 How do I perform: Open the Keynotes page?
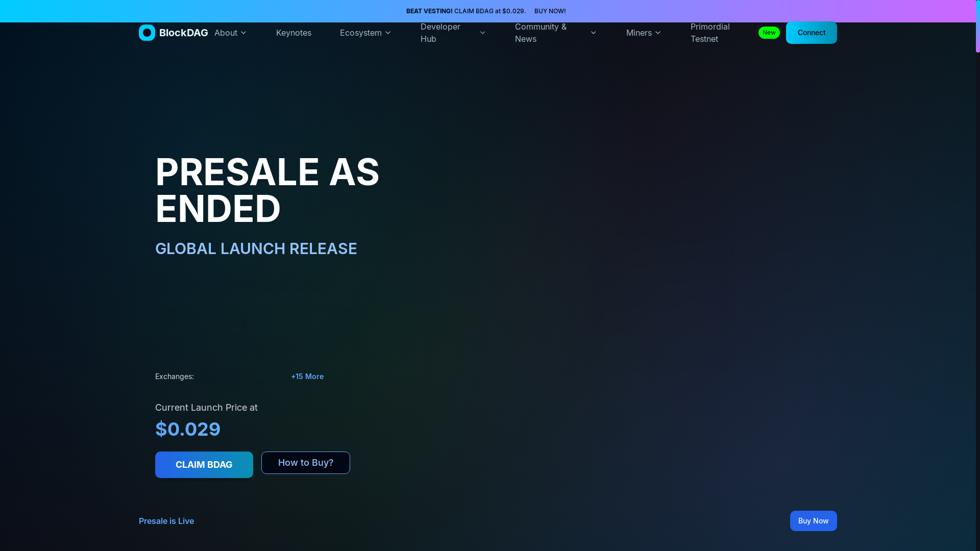293,33
